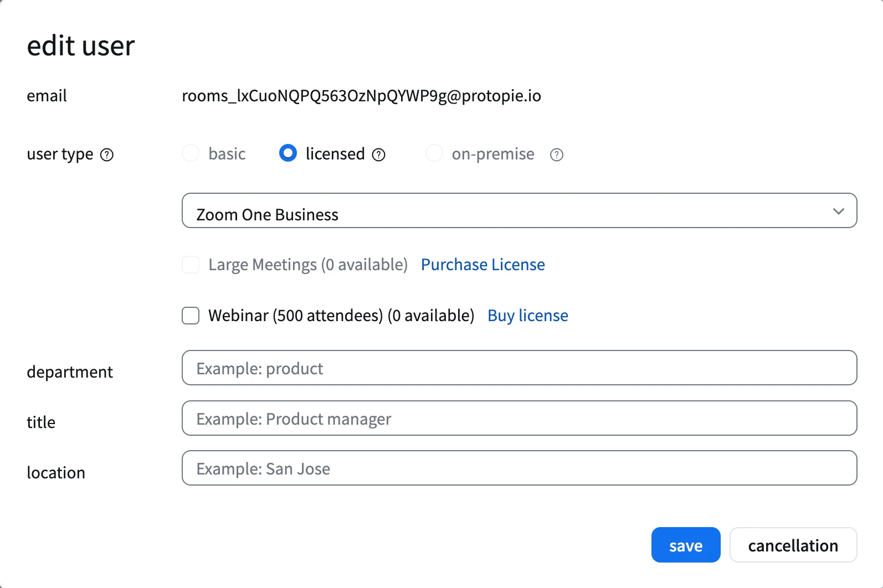Click the help icon beside licensed option

click(x=378, y=155)
